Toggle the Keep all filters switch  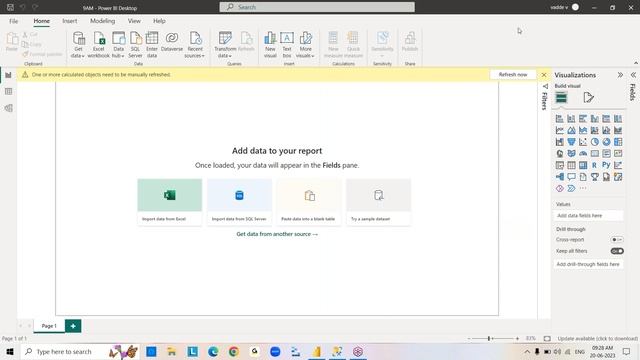[x=617, y=251]
